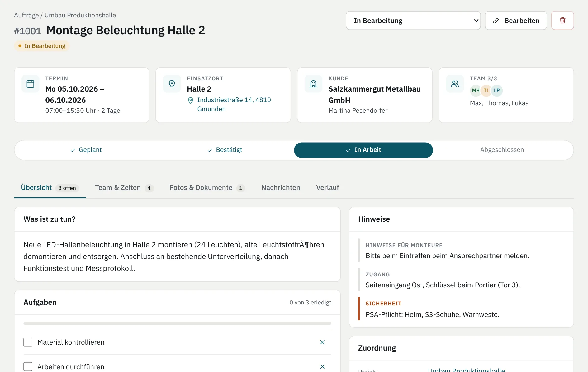588x372 pixels.
Task: Open Umbau Produktionshalle link under Zuordnung
Action: point(466,370)
